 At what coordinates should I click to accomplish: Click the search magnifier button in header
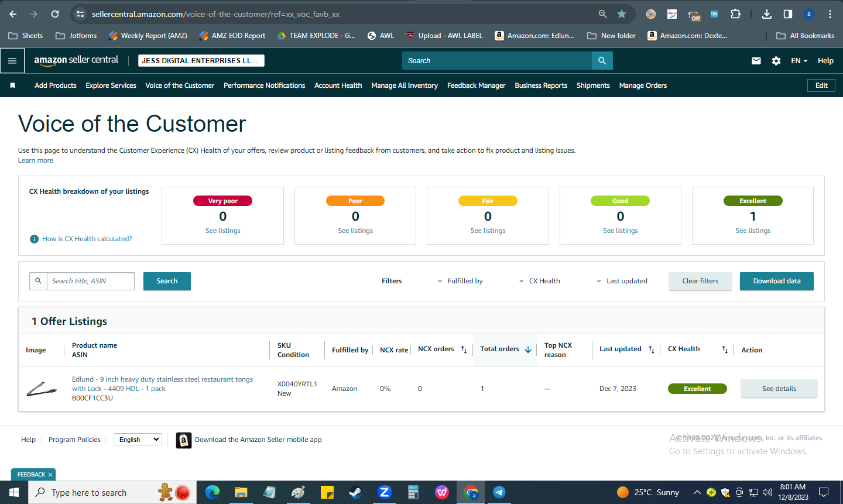tap(602, 61)
